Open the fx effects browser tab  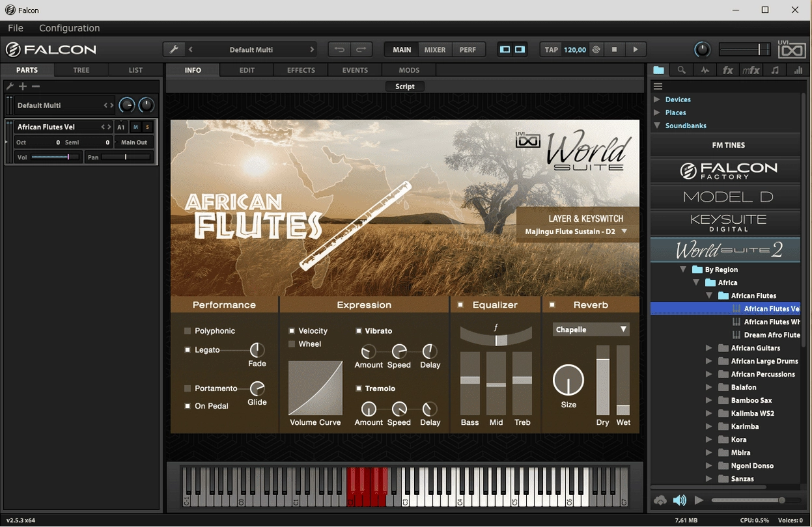pos(728,70)
